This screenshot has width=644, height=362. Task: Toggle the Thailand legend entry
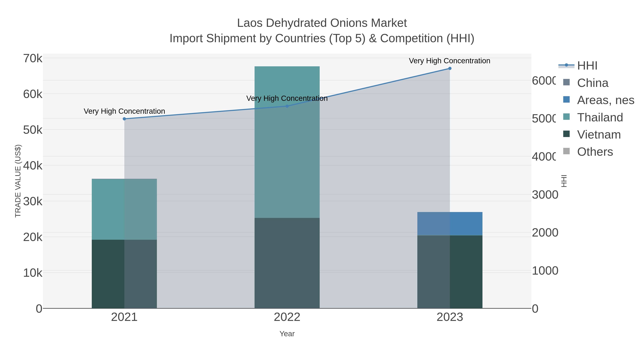[593, 117]
